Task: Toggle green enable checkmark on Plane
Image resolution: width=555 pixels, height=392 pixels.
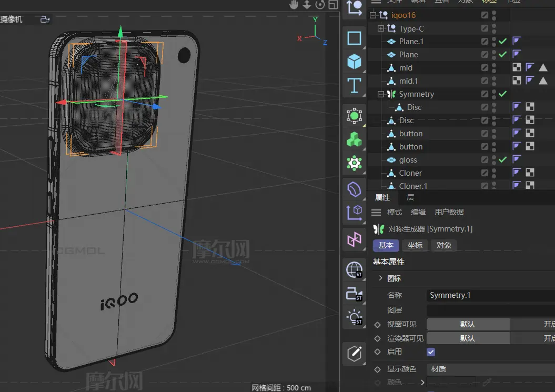Action: click(502, 55)
